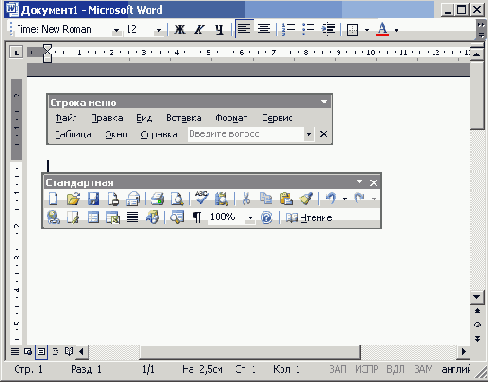The height and width of the screenshot is (382, 488).
Task: Switch to Normal view button
Action: click(15, 351)
